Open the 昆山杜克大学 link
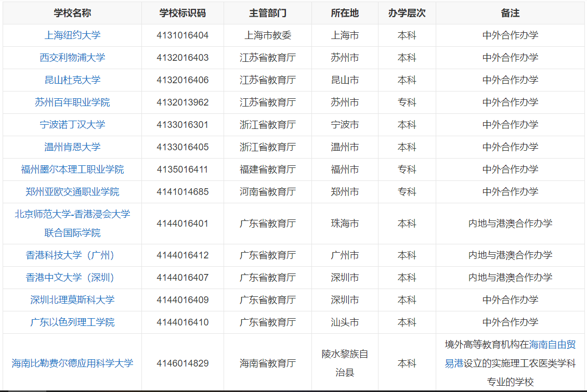 pos(72,80)
